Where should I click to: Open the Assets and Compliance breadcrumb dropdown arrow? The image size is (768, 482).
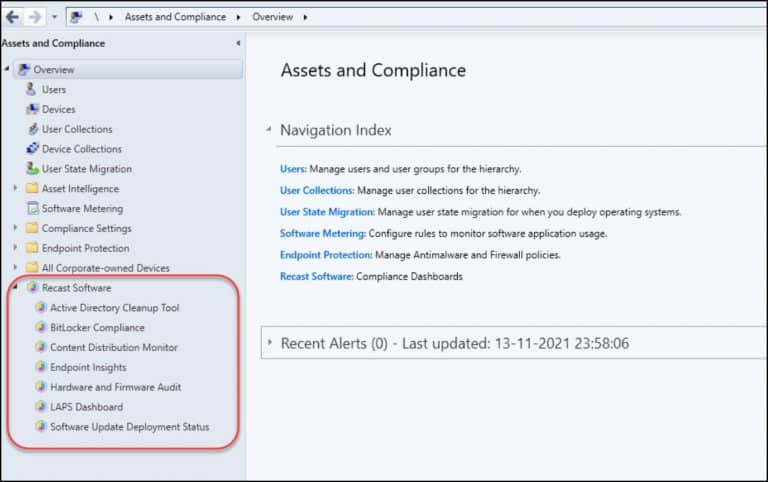[239, 17]
